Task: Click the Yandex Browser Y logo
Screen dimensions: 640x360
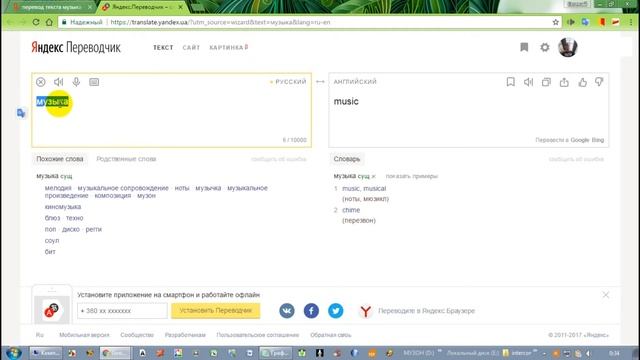Action: click(366, 311)
